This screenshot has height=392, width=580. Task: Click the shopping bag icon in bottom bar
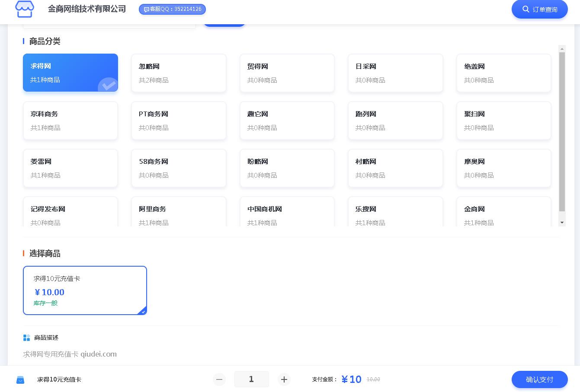(x=20, y=380)
